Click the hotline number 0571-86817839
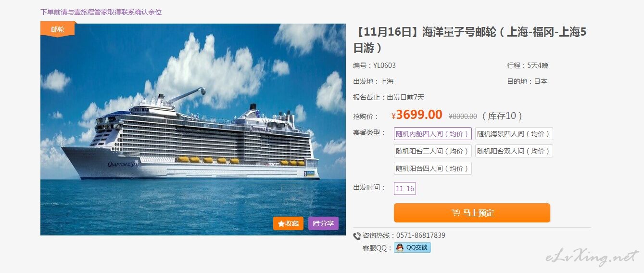 pos(420,235)
